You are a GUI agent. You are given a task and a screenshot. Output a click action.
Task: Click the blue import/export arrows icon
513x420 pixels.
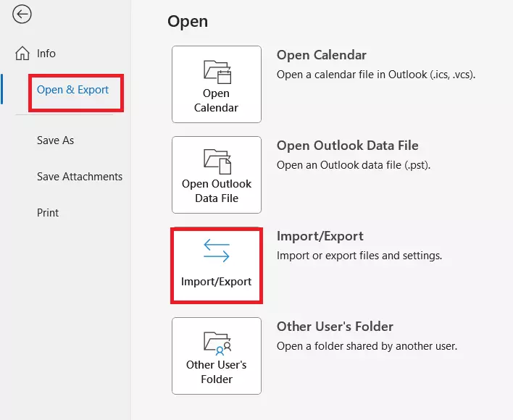pyautogui.click(x=217, y=251)
